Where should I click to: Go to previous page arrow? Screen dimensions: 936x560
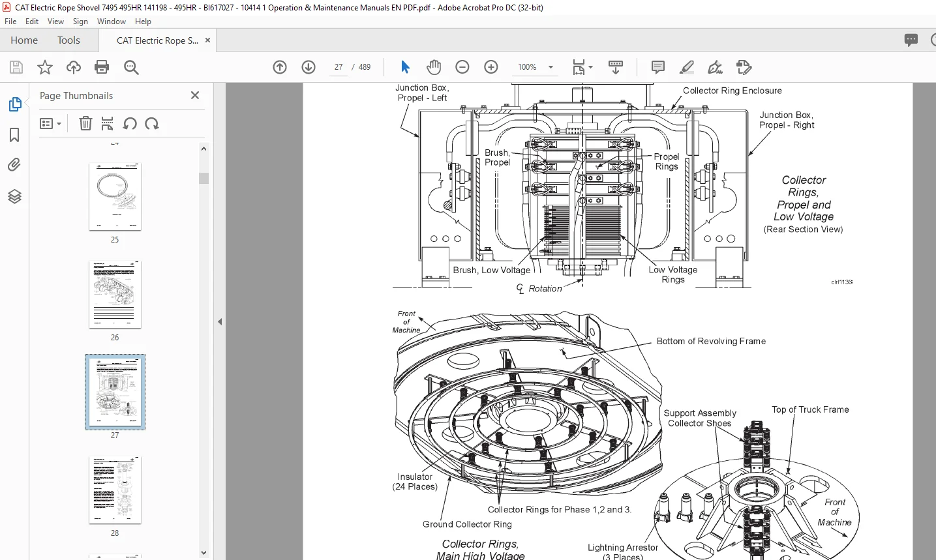click(x=280, y=67)
